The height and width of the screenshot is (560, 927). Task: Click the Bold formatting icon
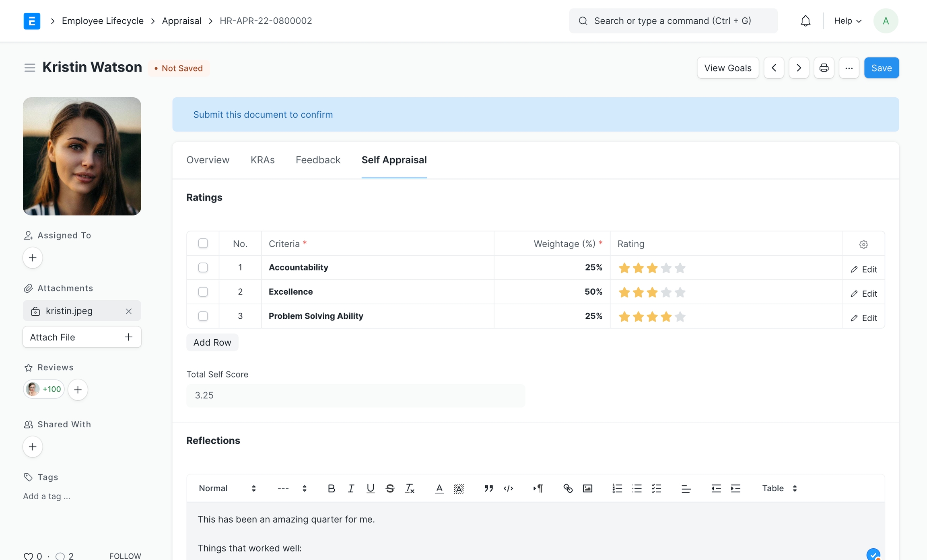coord(331,488)
